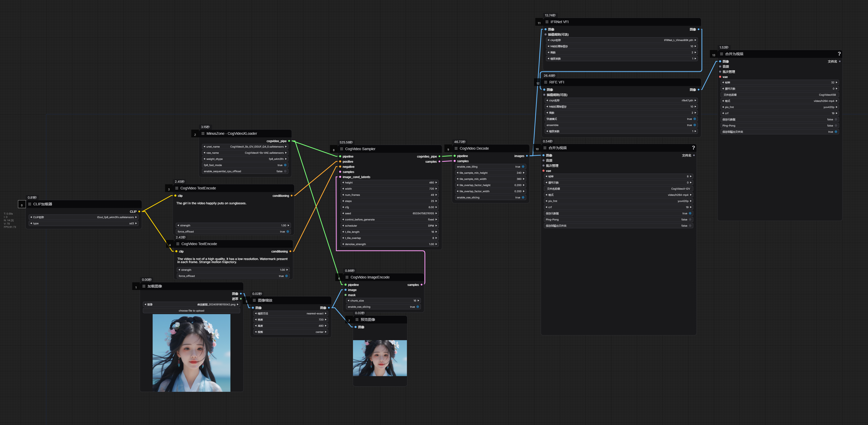Toggle fp8_fast_mode in CogVideoXLoader

point(285,165)
